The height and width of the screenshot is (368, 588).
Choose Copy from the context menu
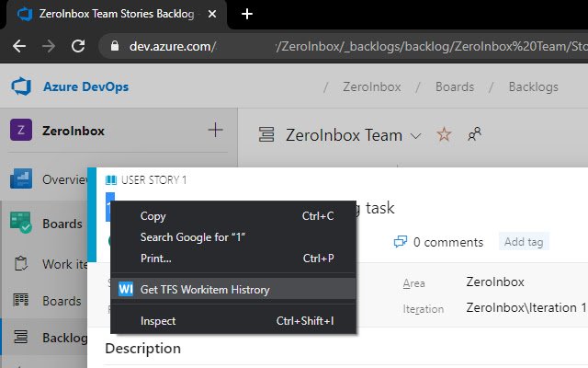point(233,216)
